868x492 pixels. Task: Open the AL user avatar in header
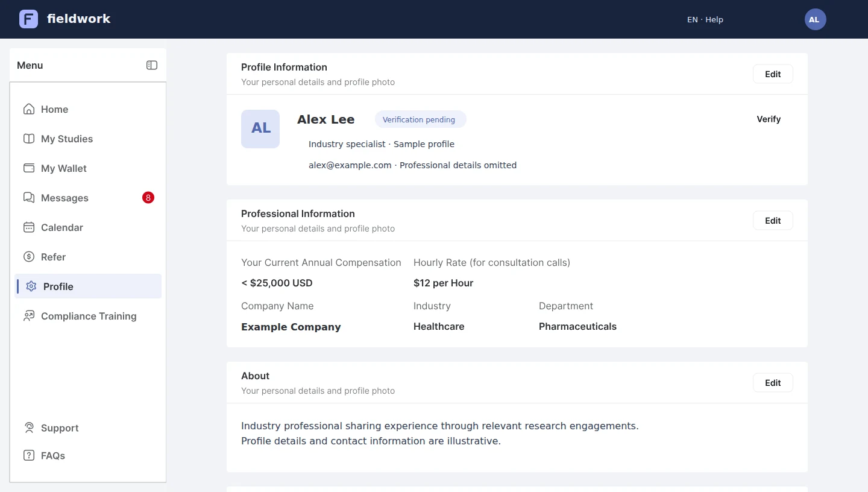[815, 19]
